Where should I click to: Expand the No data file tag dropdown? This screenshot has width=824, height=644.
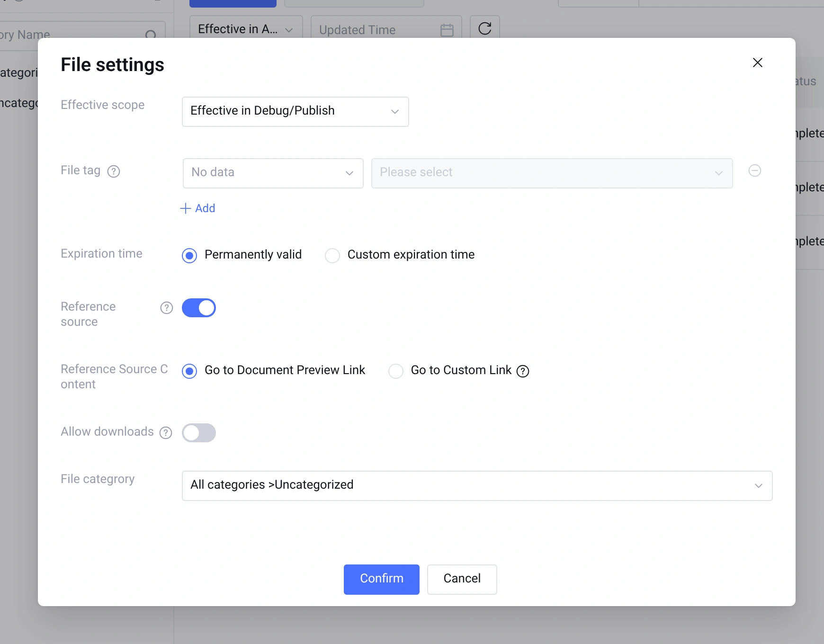pyautogui.click(x=273, y=173)
